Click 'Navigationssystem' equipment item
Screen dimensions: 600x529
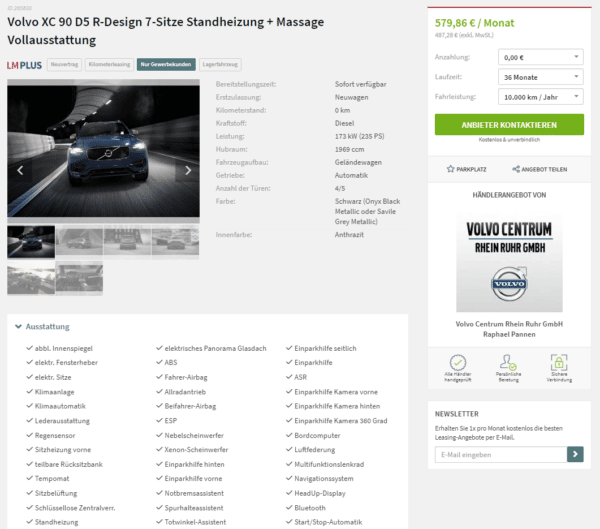pyautogui.click(x=324, y=478)
